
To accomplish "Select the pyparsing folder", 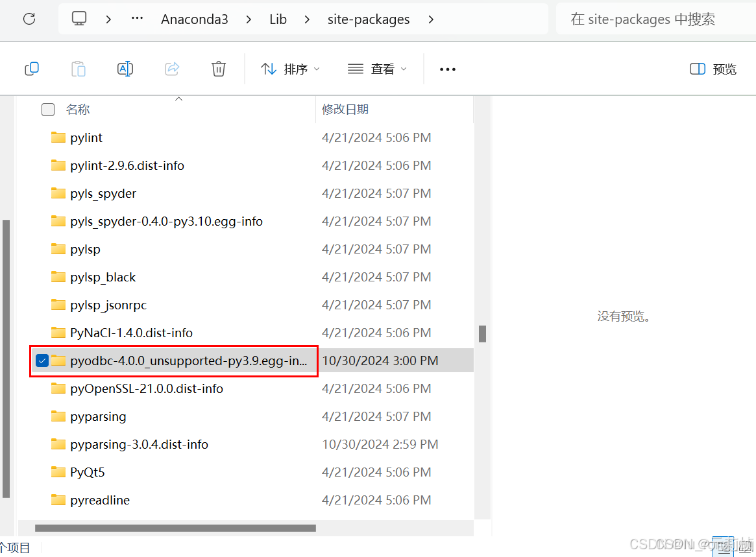I will [99, 417].
